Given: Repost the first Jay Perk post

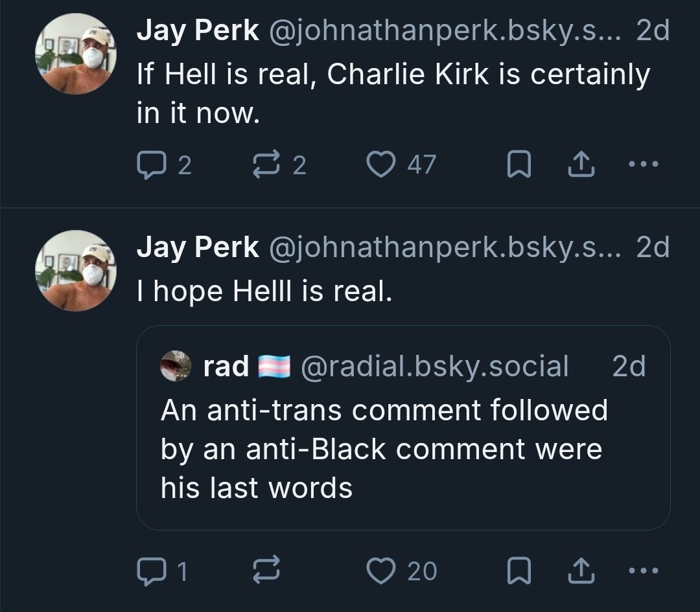Looking at the screenshot, I should (x=267, y=166).
